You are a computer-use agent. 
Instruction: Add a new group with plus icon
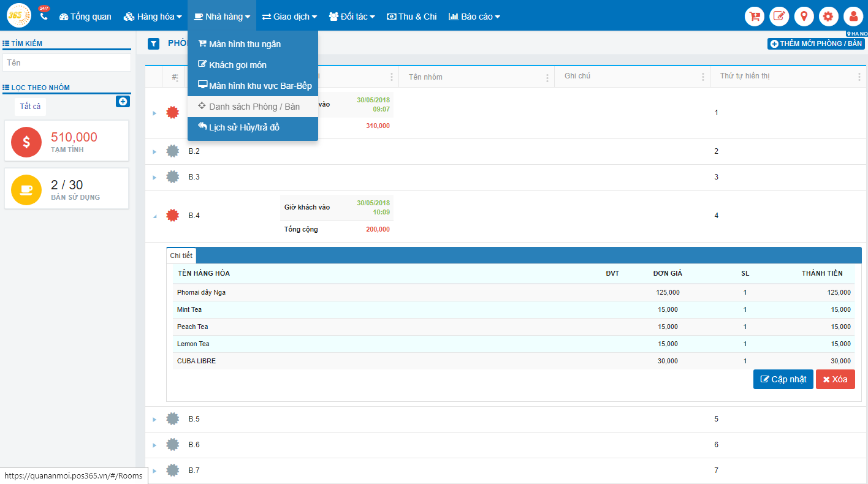click(x=123, y=101)
